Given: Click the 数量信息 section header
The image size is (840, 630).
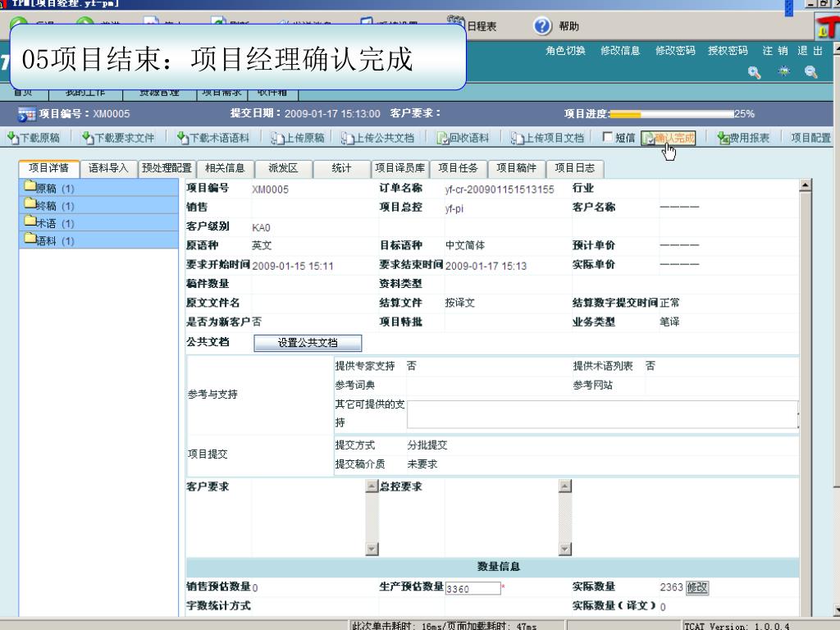Looking at the screenshot, I should tap(492, 567).
